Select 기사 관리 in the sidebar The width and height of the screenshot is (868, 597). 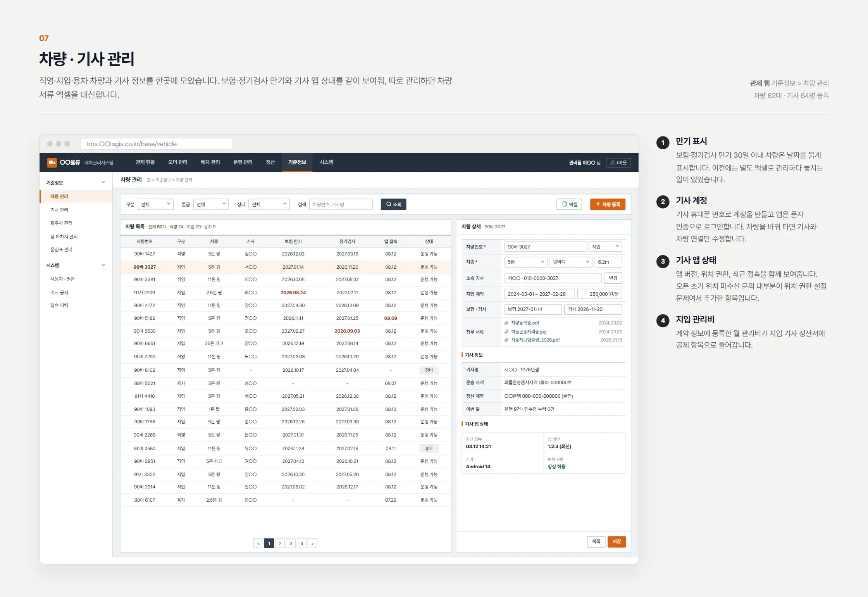coord(59,210)
